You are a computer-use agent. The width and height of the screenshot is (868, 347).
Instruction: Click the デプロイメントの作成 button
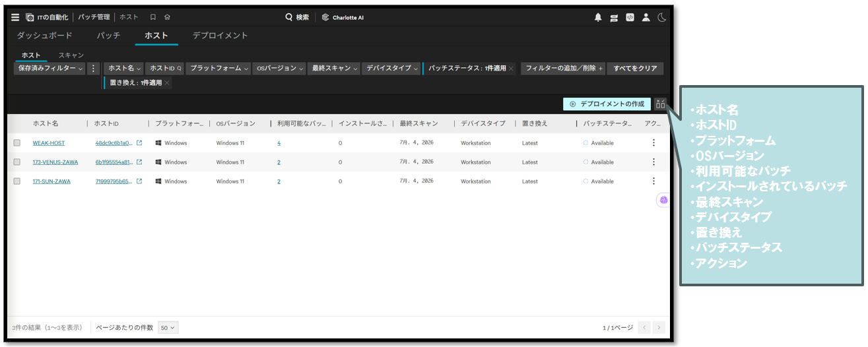tap(607, 104)
